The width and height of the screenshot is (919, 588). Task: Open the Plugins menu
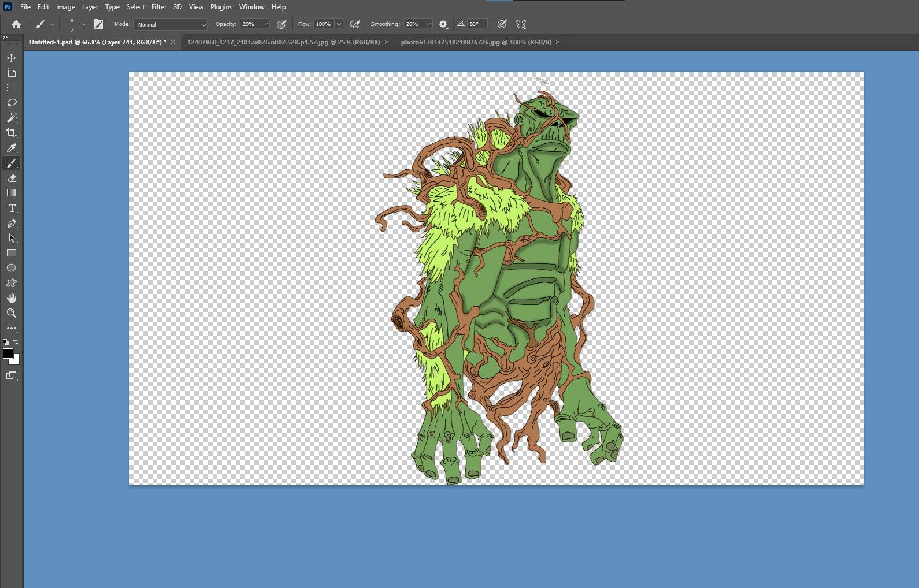[221, 7]
